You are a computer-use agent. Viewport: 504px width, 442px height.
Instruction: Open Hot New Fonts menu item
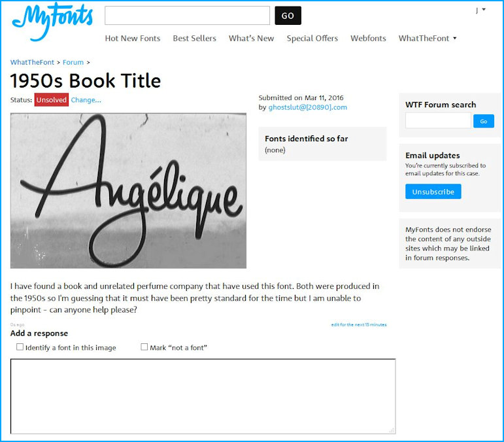[133, 39]
